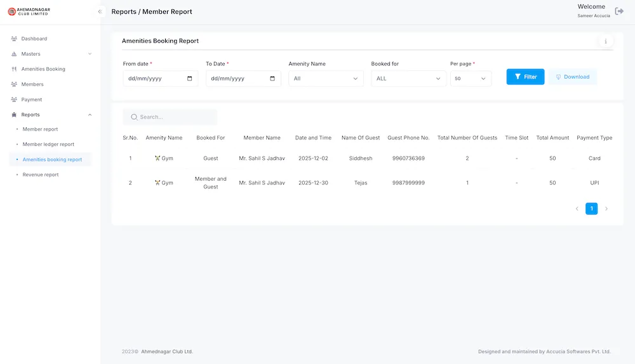Click the Amenities Booking fork-knife icon
635x364 pixels.
[14, 69]
